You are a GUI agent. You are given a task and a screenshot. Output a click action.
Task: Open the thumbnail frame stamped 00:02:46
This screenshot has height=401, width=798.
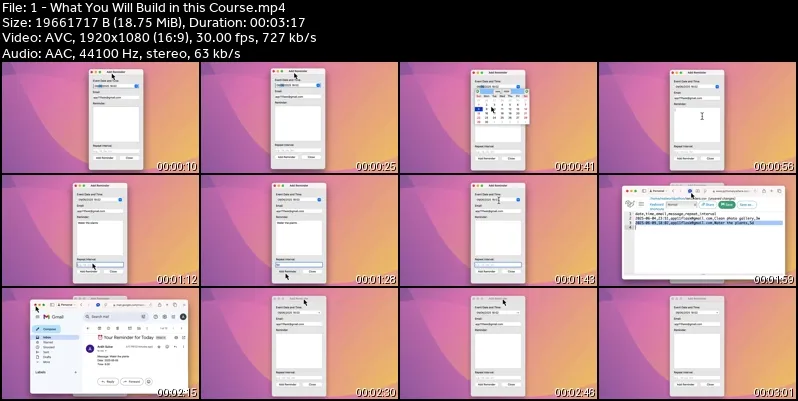pos(498,343)
